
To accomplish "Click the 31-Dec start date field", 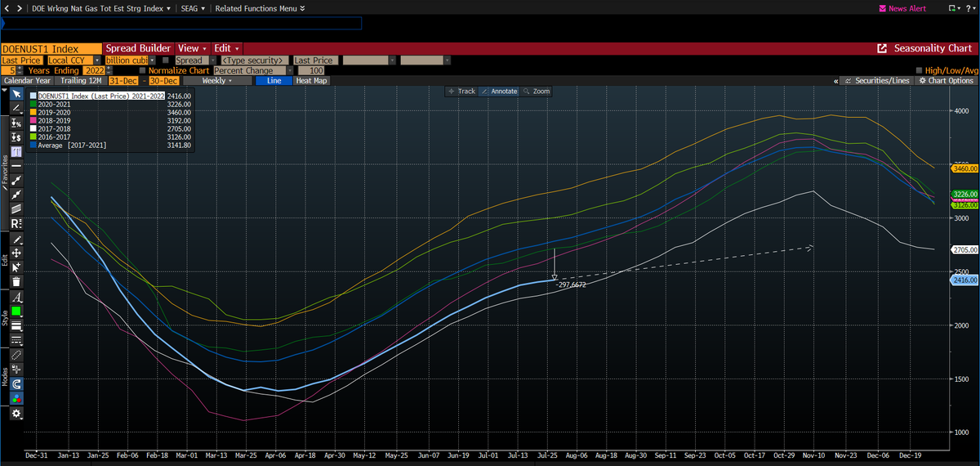I will click(x=123, y=81).
